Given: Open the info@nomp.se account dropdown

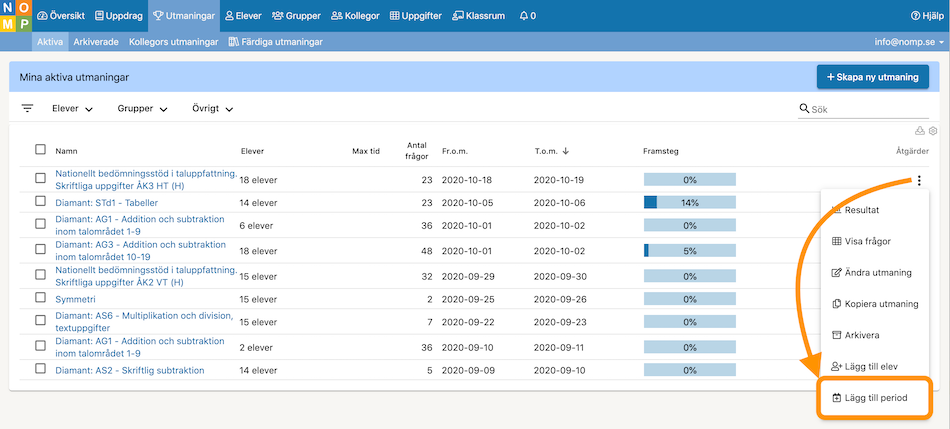Looking at the screenshot, I should tap(909, 42).
